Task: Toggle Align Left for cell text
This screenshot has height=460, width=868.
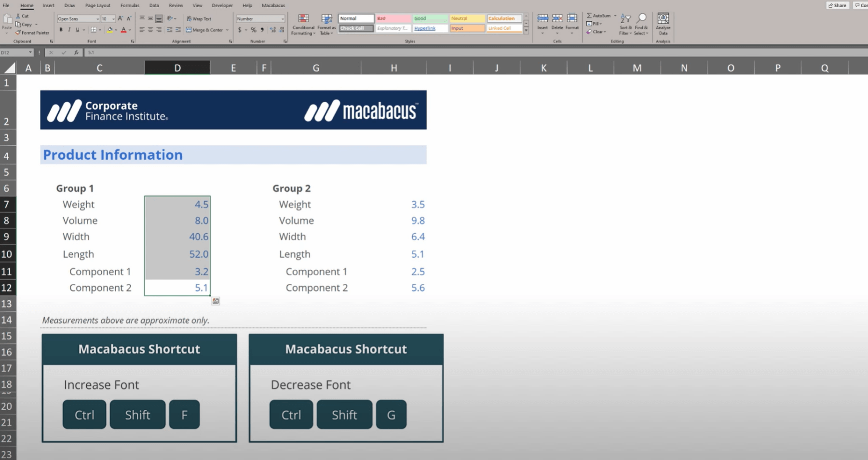Action: coord(142,30)
